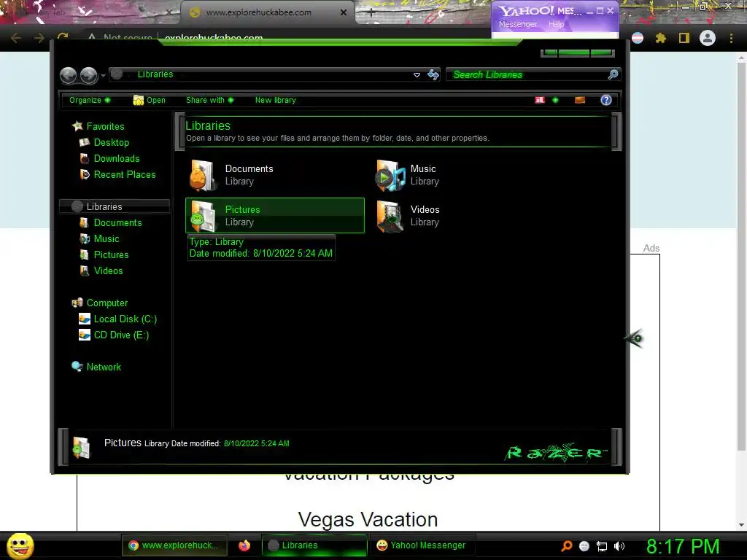Open recent locations dropdown beside navigation arrows
This screenshot has width=747, height=560.
point(103,76)
